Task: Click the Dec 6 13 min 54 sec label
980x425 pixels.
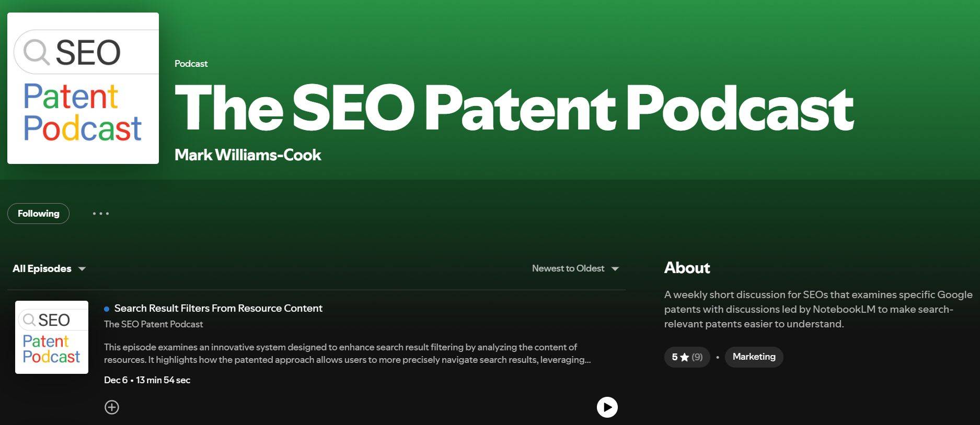Action: pyautogui.click(x=147, y=380)
